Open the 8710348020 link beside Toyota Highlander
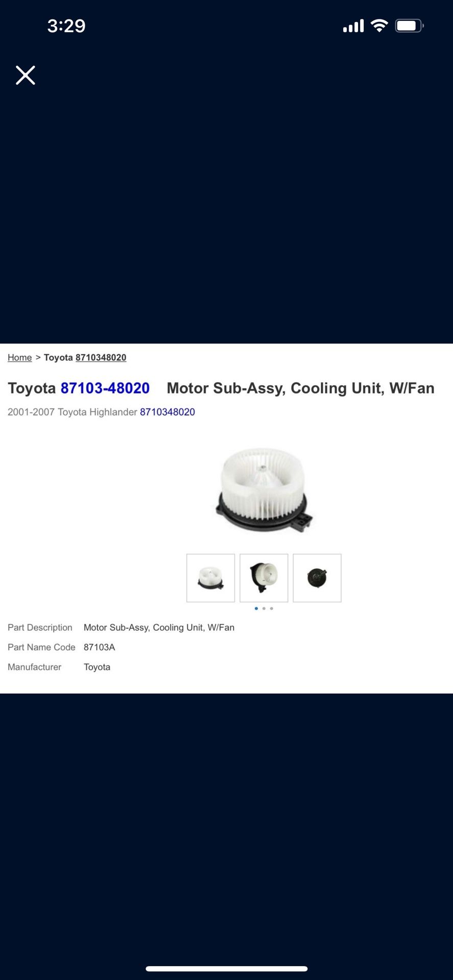The image size is (453, 980). [168, 412]
